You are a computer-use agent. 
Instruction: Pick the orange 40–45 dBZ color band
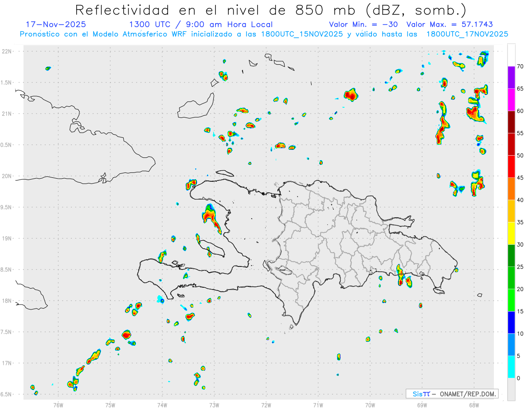pyautogui.click(x=511, y=189)
